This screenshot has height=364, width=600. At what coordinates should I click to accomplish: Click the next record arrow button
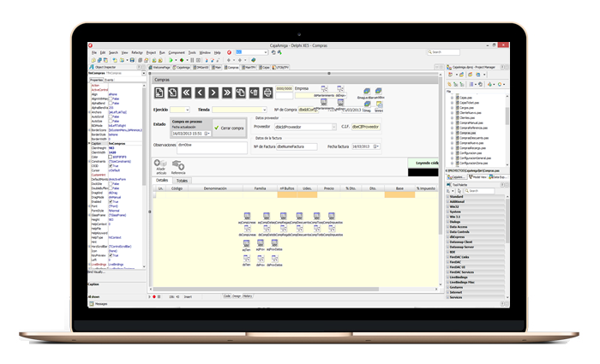(212, 92)
